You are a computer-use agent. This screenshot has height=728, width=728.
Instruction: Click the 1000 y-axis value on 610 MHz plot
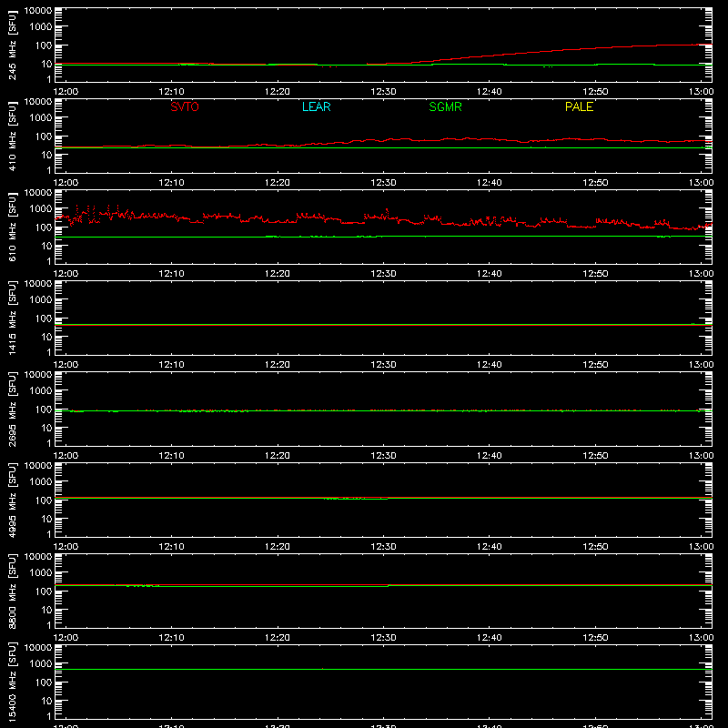pyautogui.click(x=41, y=208)
